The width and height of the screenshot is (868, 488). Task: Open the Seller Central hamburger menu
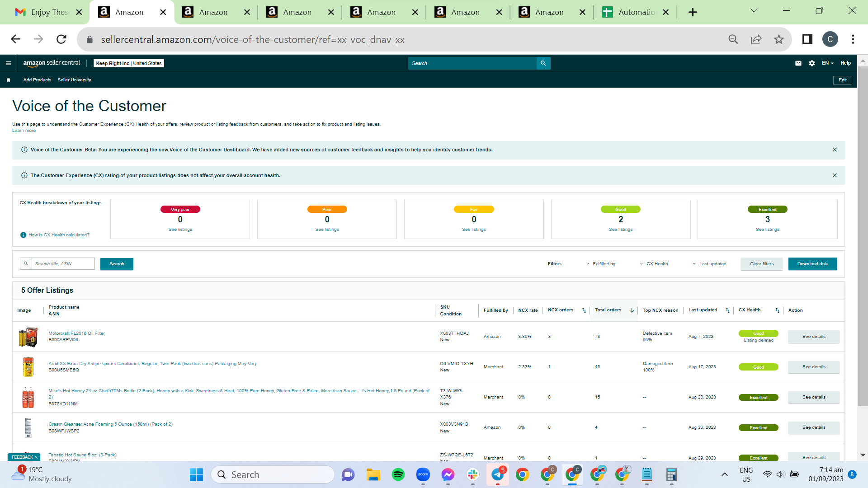coord(8,63)
